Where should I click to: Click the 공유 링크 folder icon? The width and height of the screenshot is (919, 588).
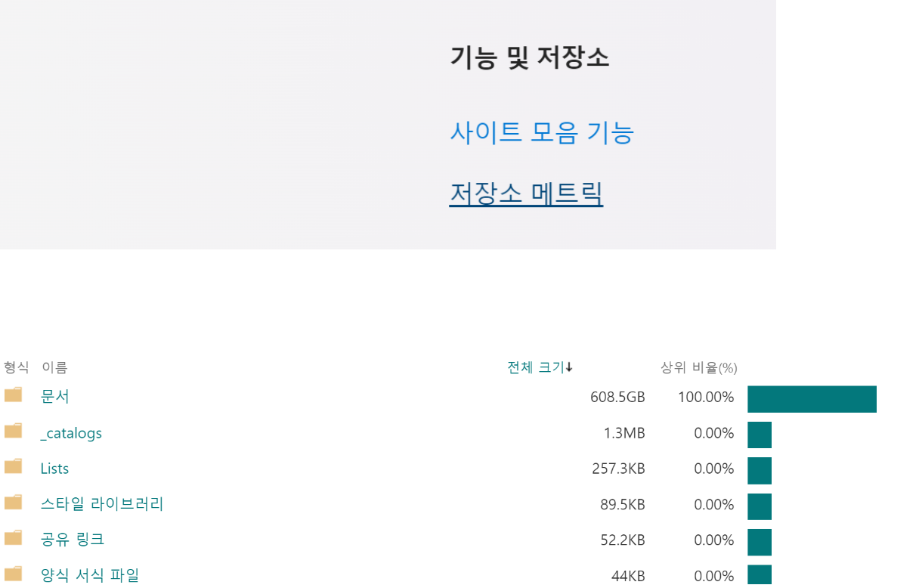13,537
